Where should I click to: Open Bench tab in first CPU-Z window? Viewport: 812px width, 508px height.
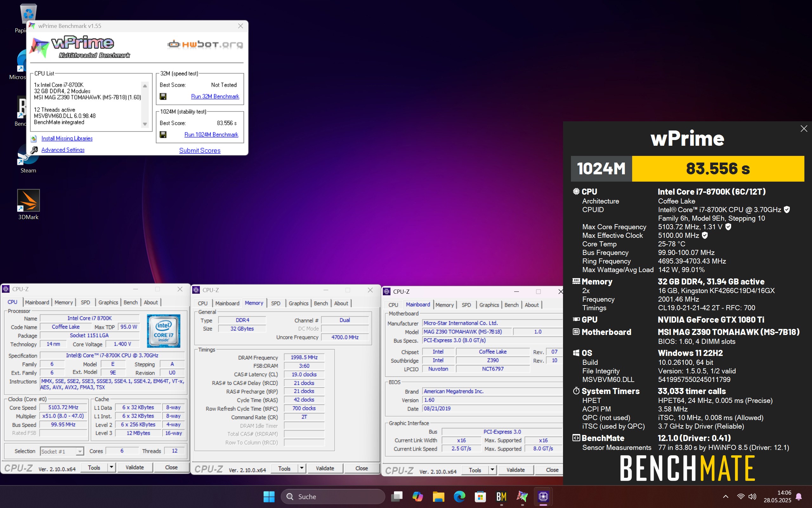click(x=131, y=302)
